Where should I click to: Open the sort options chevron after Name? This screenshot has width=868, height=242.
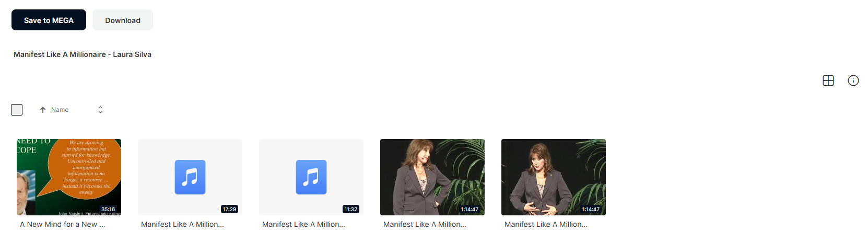click(x=100, y=110)
